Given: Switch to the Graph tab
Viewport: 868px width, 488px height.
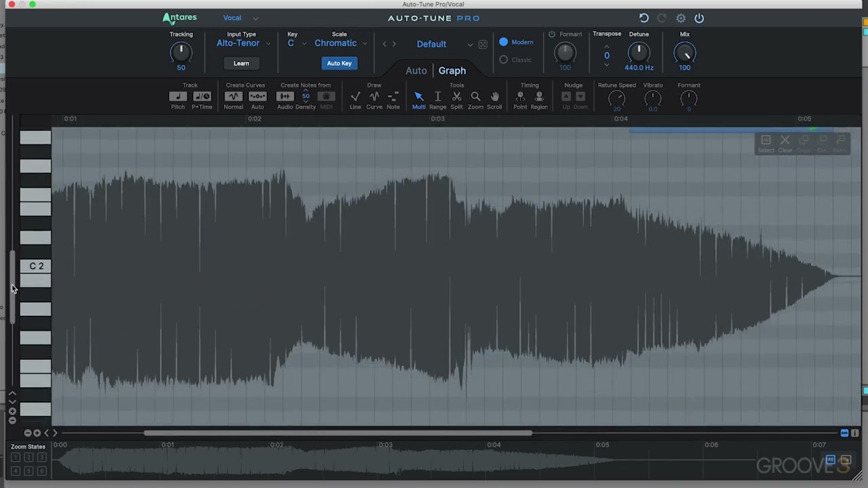Looking at the screenshot, I should [x=452, y=70].
